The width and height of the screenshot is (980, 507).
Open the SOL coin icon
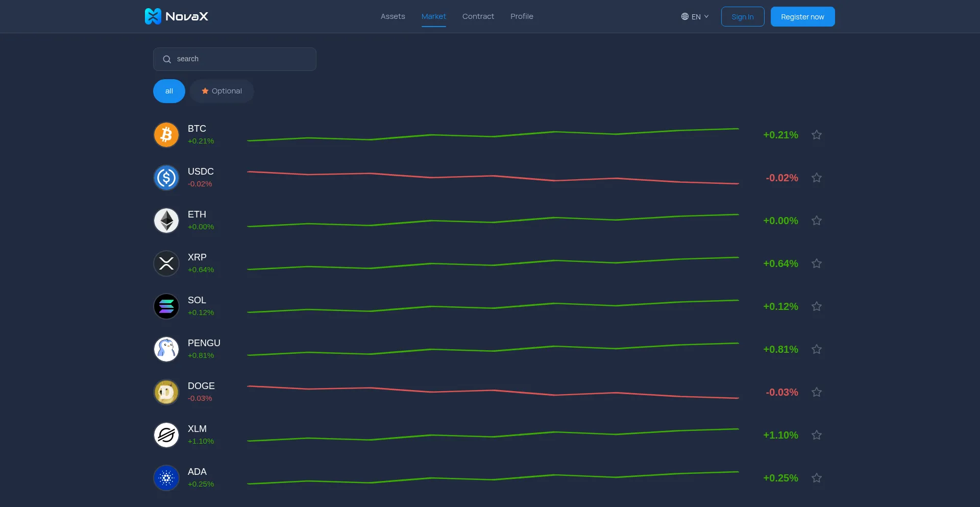166,306
